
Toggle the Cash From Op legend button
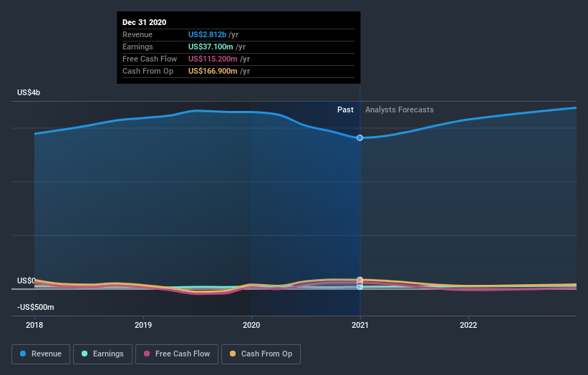point(261,354)
